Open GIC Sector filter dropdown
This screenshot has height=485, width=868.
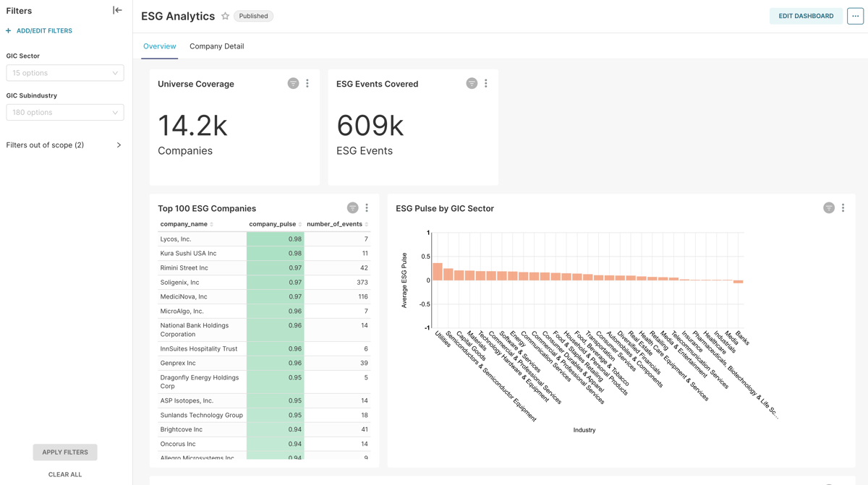click(65, 73)
